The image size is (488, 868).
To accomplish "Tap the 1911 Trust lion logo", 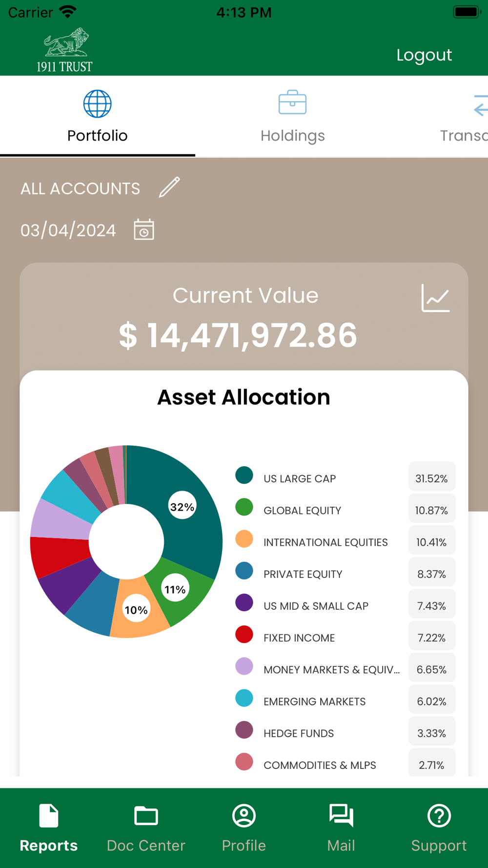I will tap(65, 50).
